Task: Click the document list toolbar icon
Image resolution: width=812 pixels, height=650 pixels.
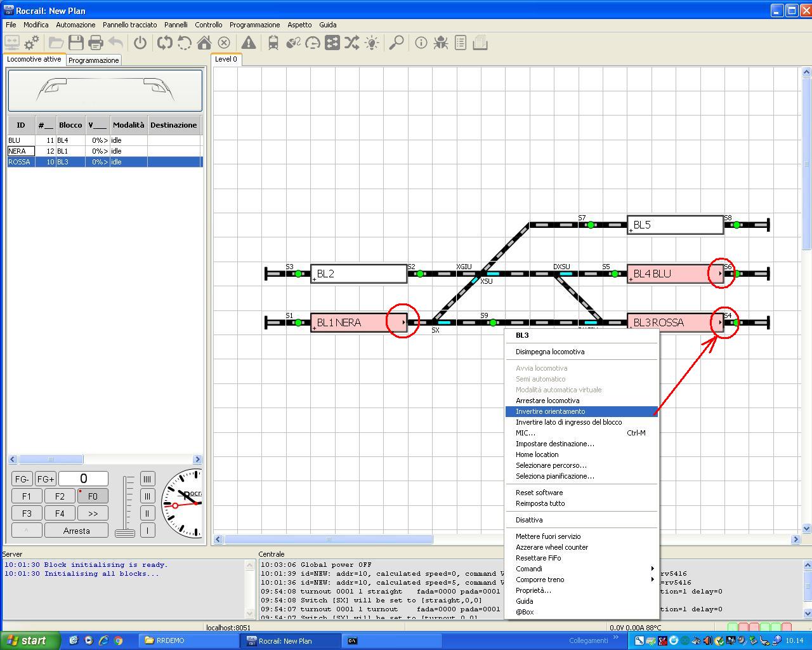Action: (x=461, y=43)
